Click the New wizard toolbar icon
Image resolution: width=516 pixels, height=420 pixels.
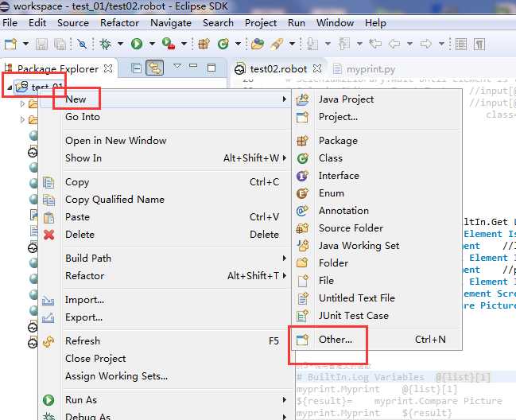coord(10,44)
